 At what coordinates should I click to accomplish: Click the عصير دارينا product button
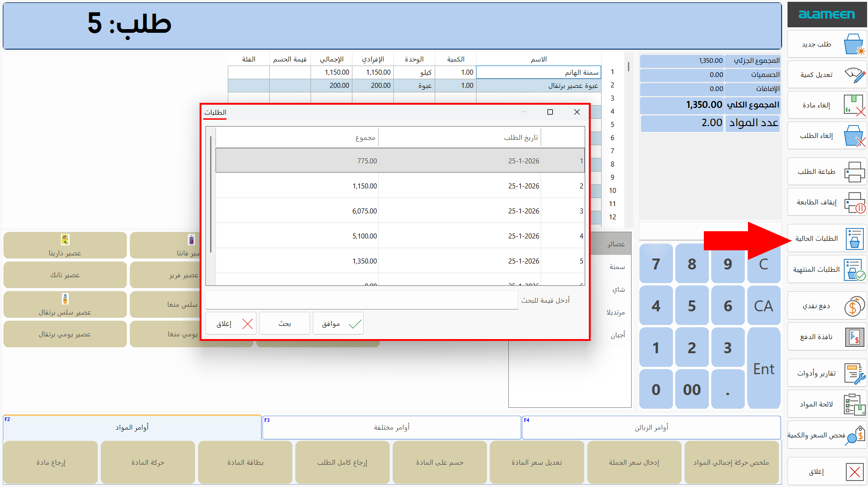tap(65, 246)
